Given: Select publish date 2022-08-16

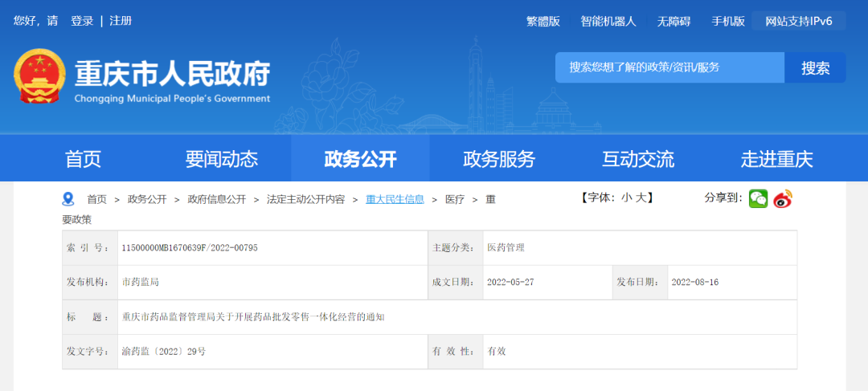Looking at the screenshot, I should tap(695, 282).
